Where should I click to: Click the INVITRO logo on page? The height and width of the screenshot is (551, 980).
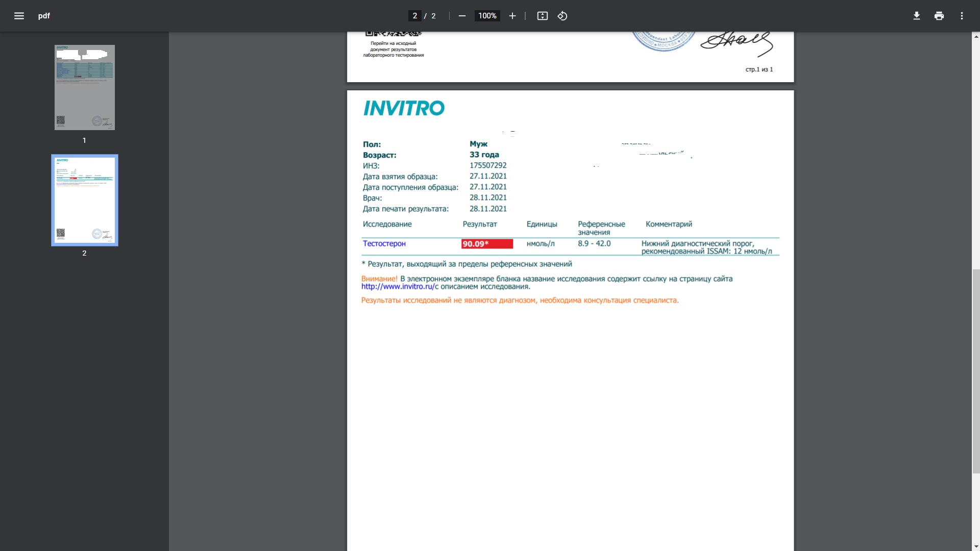coord(404,108)
